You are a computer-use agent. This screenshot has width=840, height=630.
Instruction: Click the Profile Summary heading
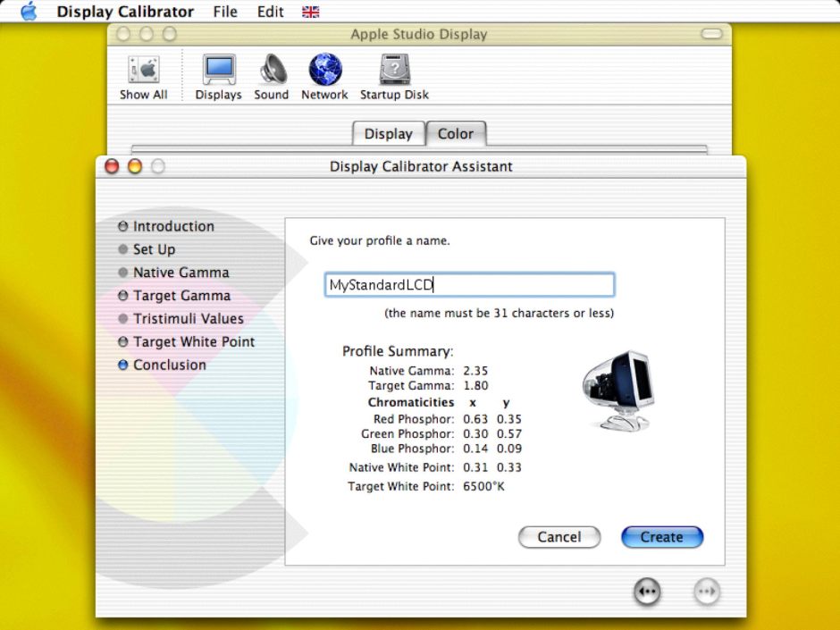point(398,351)
